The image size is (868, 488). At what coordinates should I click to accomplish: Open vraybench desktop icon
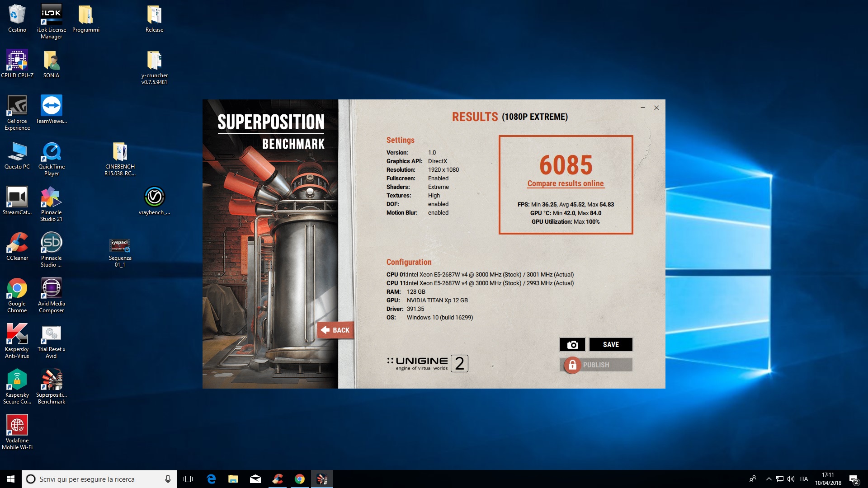[155, 201]
